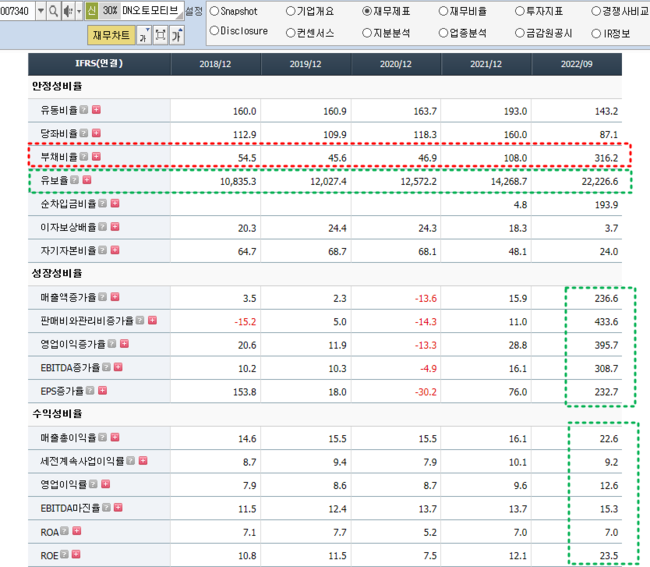Click the 설정 settings label
The image size is (650, 567).
tap(194, 11)
